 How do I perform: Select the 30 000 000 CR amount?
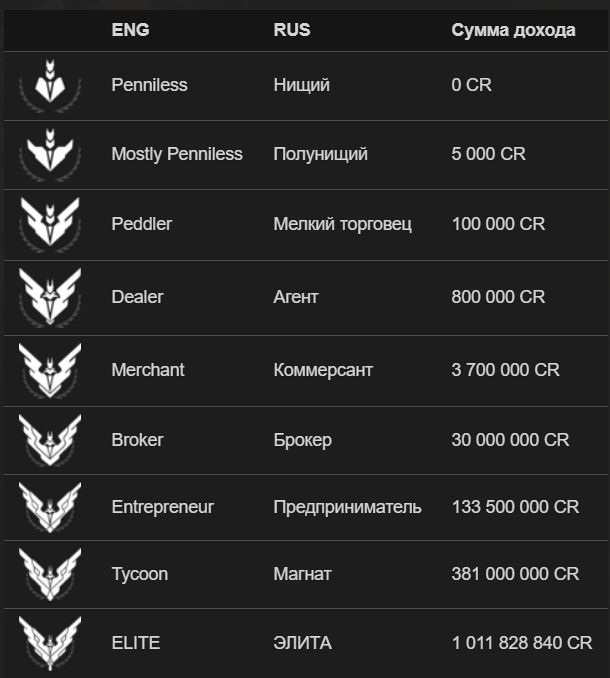(x=510, y=440)
